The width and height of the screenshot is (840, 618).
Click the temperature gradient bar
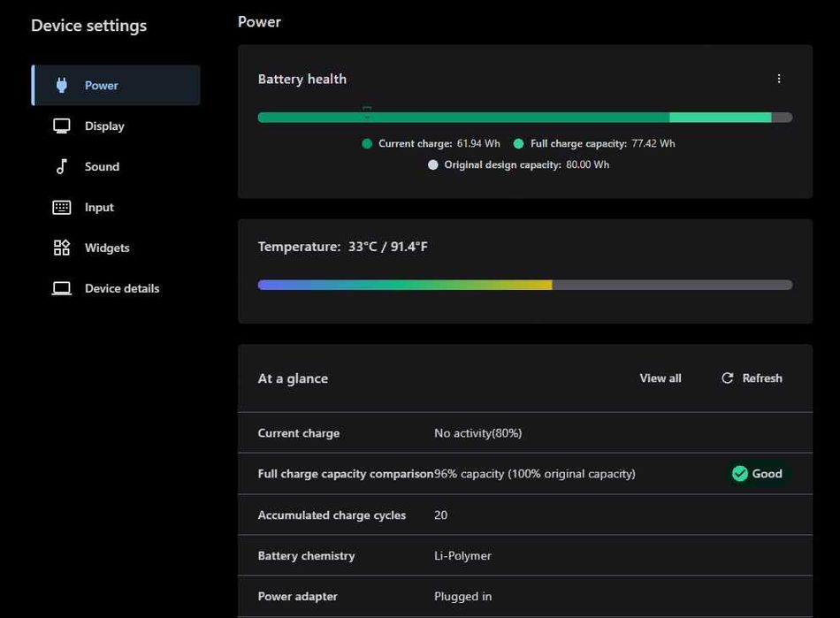[x=524, y=285]
